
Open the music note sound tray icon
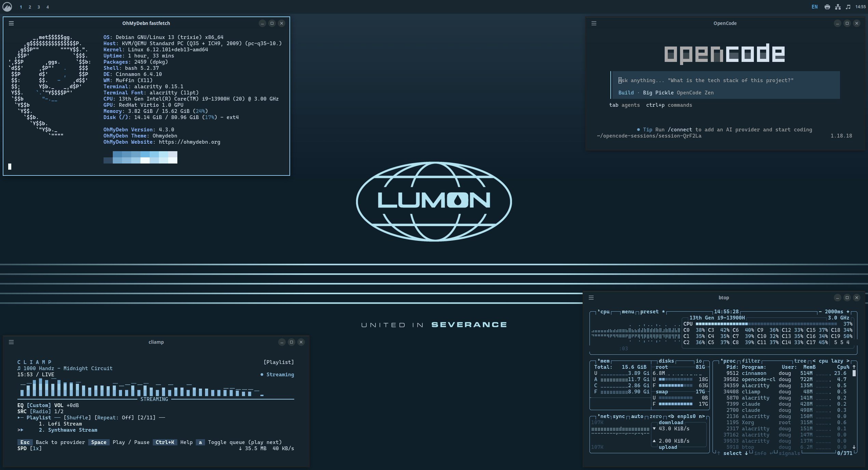pyautogui.click(x=848, y=7)
